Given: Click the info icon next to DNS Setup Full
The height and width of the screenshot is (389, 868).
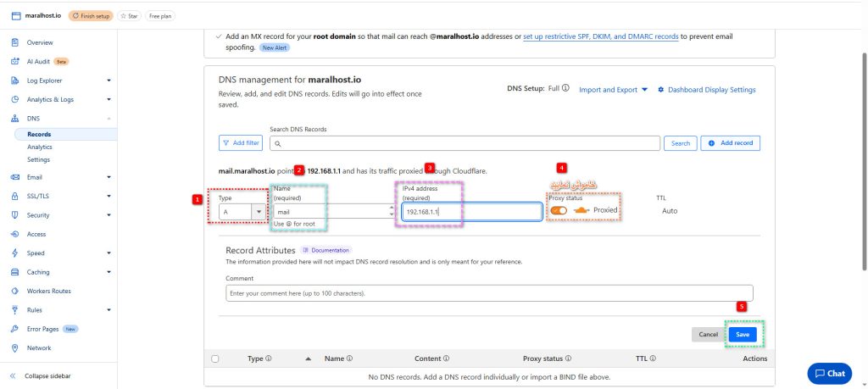Looking at the screenshot, I should click(565, 89).
